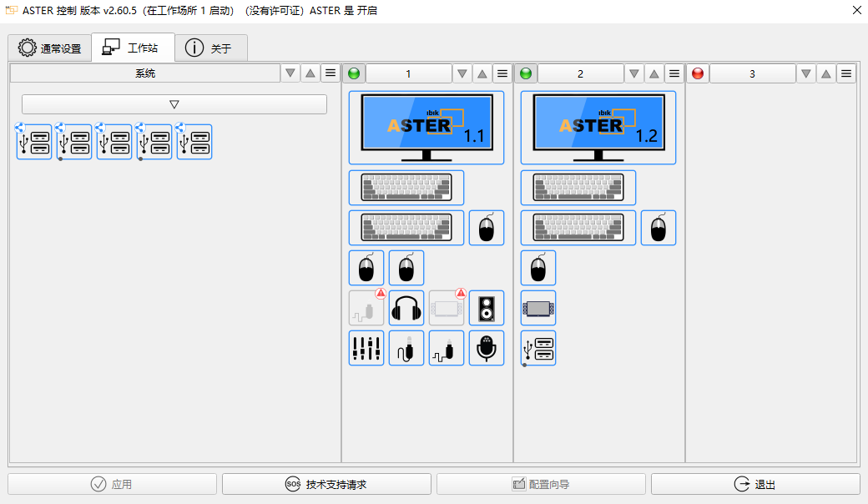Screen dimensions: 868x504
Task: Enable the disabled audio jack with warning badge
Action: tap(366, 308)
